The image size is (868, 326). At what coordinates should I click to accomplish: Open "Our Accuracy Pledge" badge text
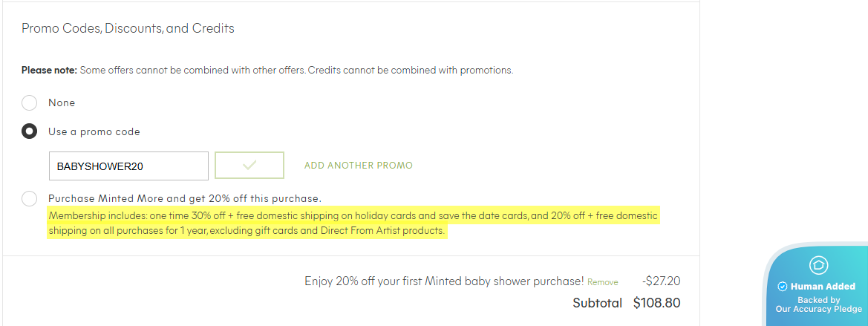pos(818,309)
